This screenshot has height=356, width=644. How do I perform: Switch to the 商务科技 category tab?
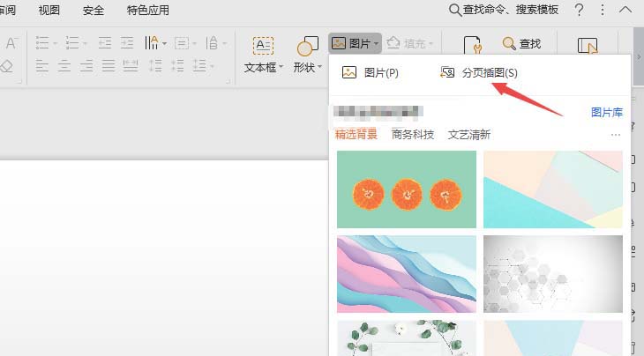pos(412,134)
